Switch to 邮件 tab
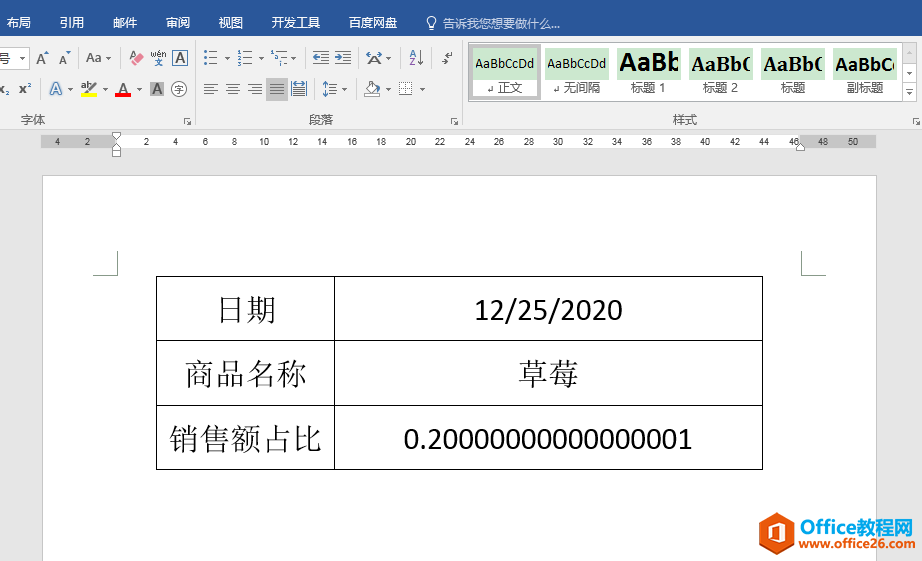Screen dimensions: 922x561 [125, 23]
